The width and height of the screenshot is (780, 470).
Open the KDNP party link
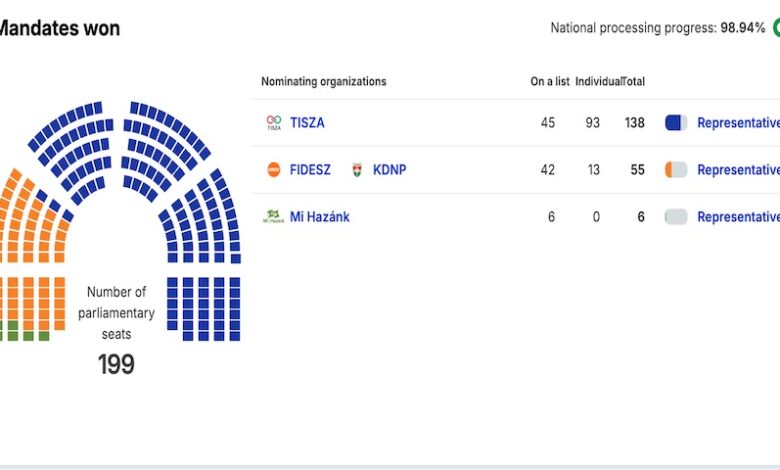pyautogui.click(x=390, y=170)
